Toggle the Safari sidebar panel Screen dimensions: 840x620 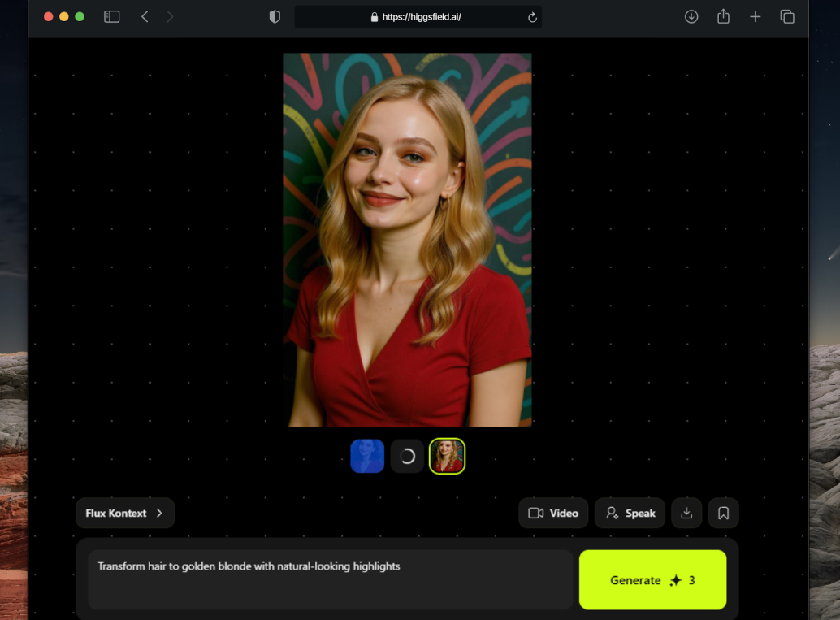click(112, 16)
